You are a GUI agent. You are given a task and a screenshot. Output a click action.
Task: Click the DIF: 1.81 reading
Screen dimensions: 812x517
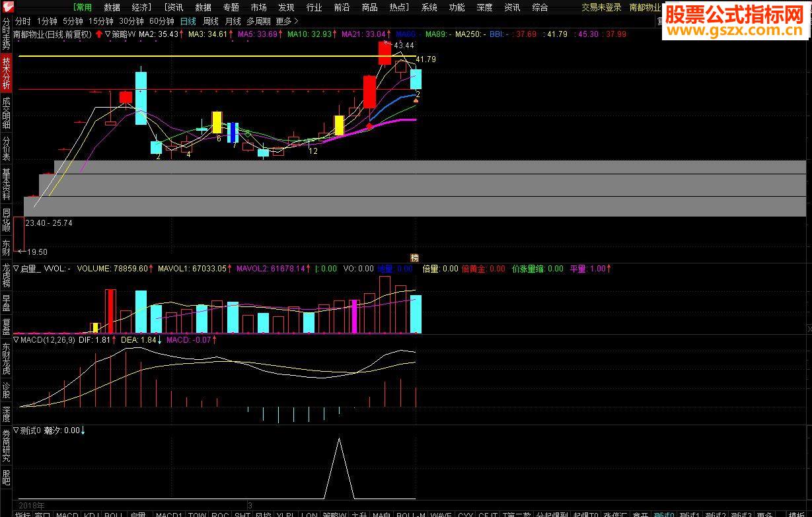pyautogui.click(x=94, y=340)
